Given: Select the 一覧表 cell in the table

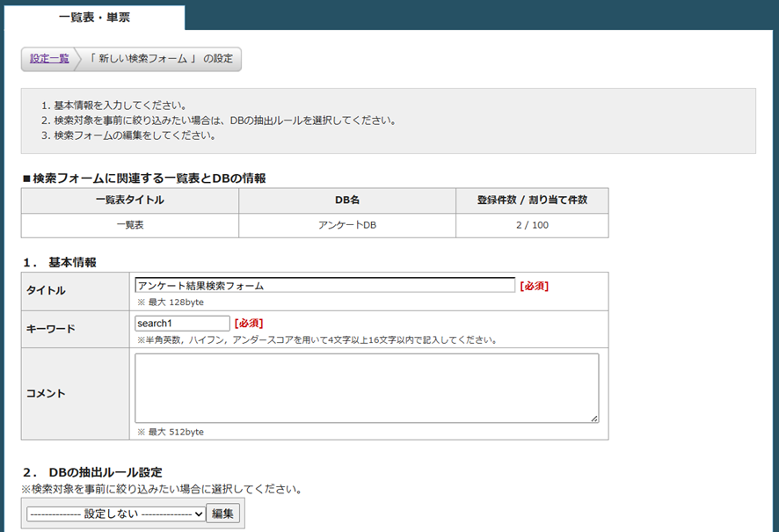Looking at the screenshot, I should (130, 225).
